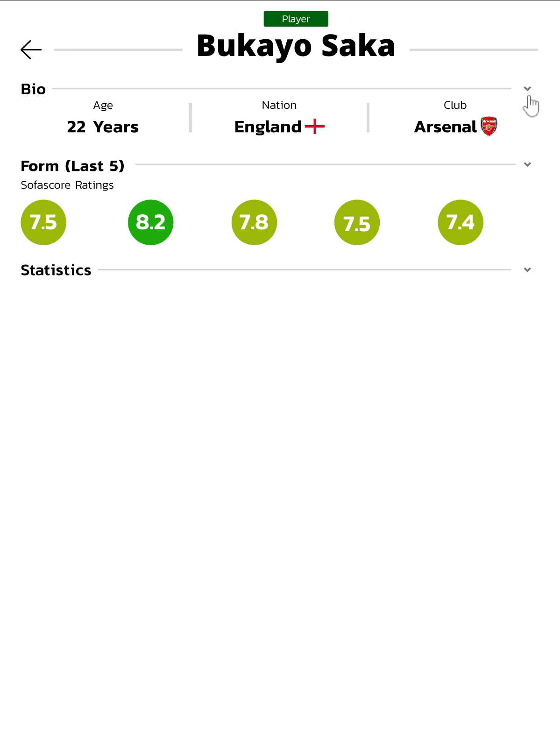The image size is (560, 751).
Task: Click the Nation label
Action: click(279, 105)
